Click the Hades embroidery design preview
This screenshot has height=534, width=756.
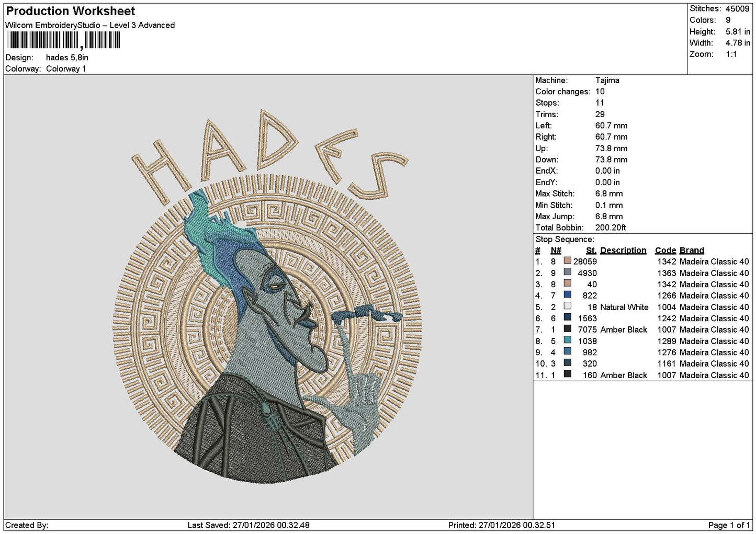[267, 297]
